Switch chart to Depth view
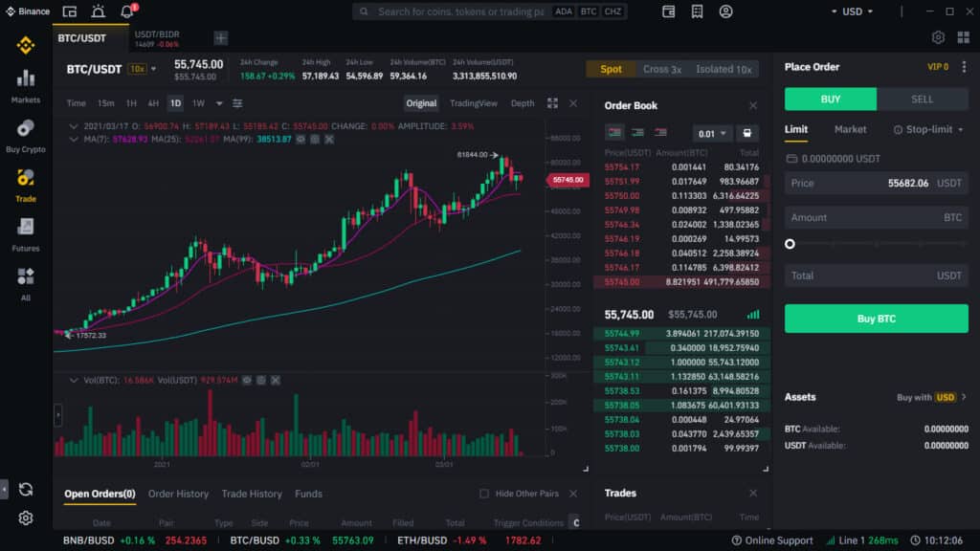 523,103
